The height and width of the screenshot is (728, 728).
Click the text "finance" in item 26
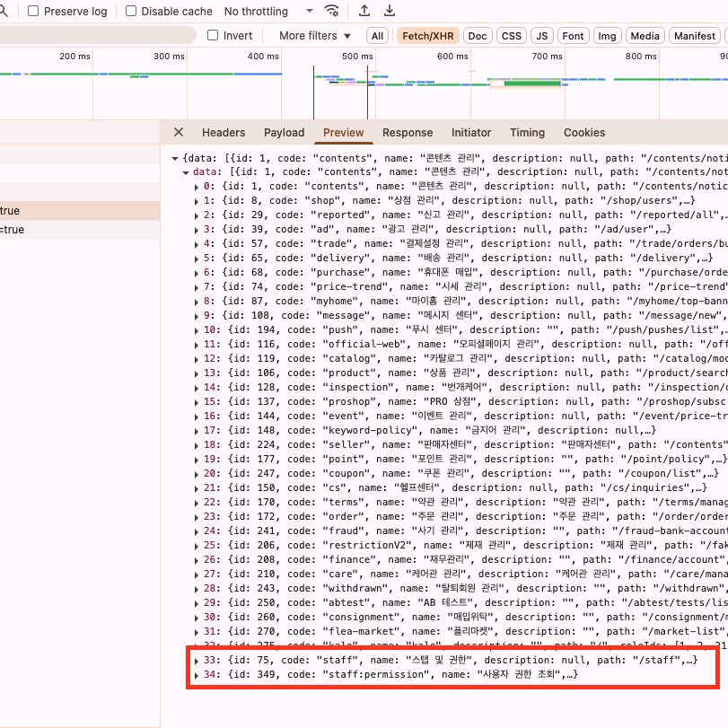[349, 559]
